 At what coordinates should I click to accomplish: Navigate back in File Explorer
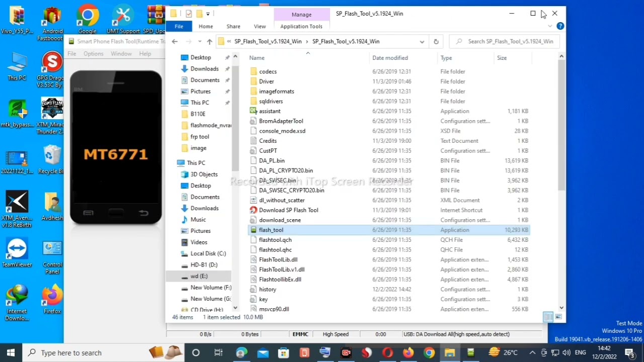click(175, 42)
